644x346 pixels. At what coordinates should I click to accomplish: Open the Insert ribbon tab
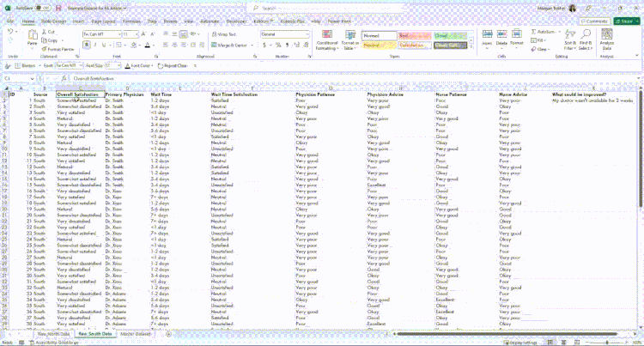pos(78,21)
